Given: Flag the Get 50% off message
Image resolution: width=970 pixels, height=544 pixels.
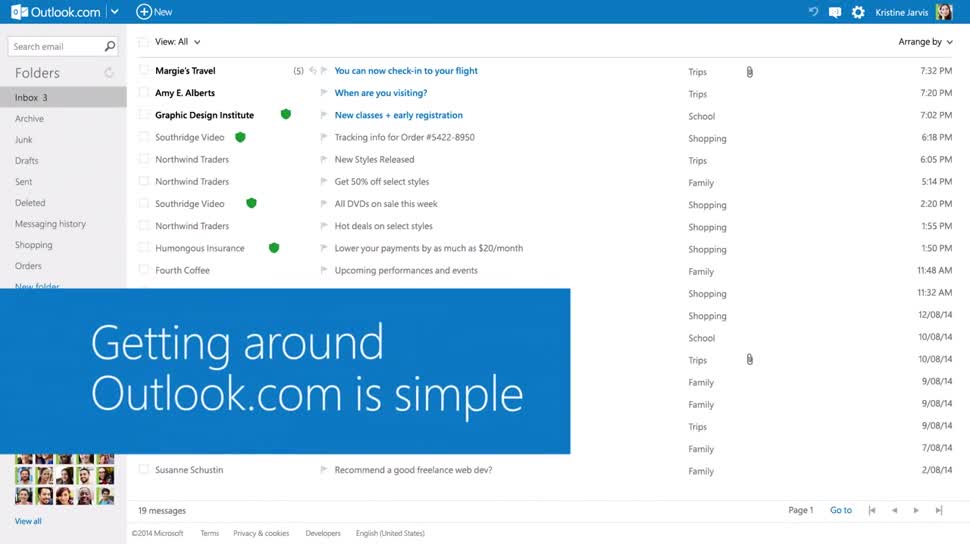Looking at the screenshot, I should point(324,181).
